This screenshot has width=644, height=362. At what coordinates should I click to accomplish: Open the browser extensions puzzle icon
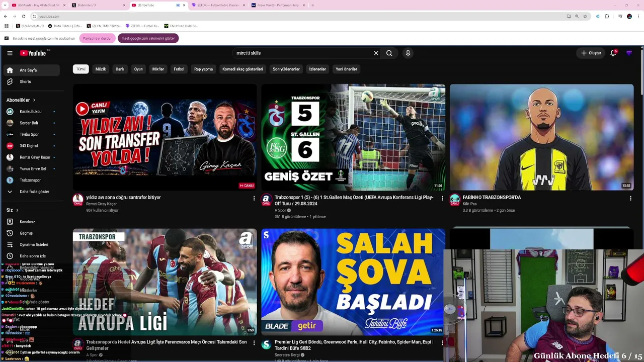(607, 16)
